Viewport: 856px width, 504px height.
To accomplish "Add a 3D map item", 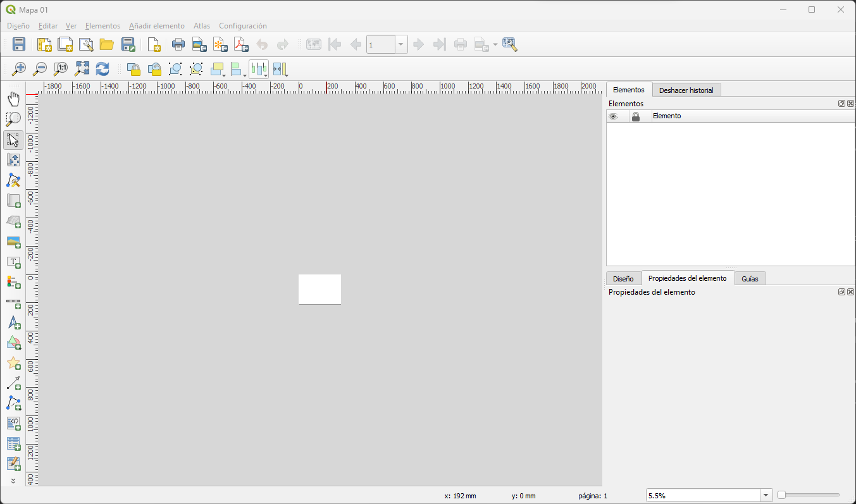I will click(x=13, y=221).
